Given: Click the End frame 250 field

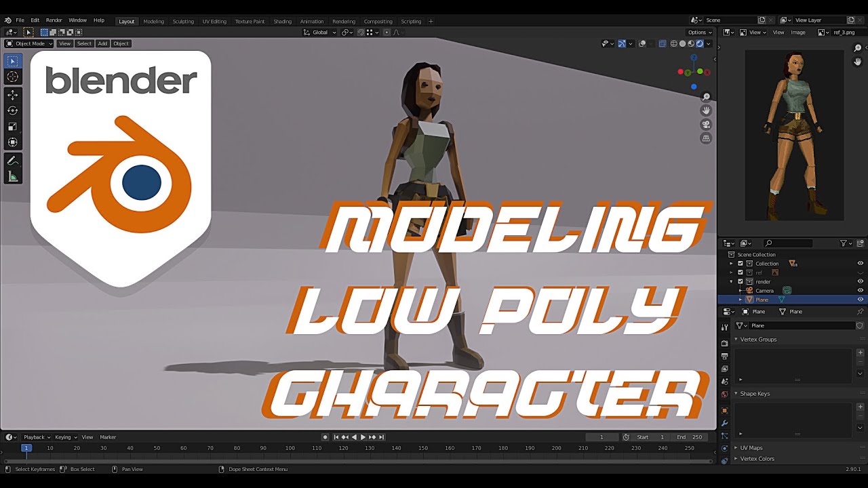Looking at the screenshot, I should tap(690, 437).
